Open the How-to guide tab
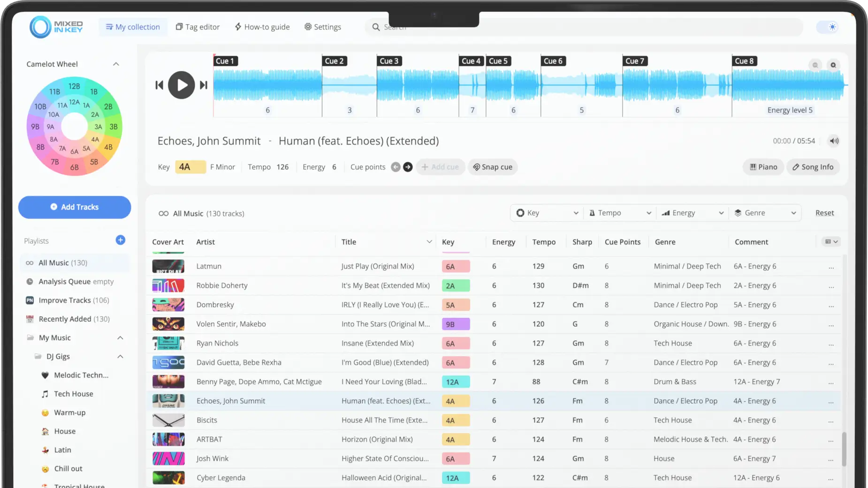868x488 pixels. click(x=262, y=27)
